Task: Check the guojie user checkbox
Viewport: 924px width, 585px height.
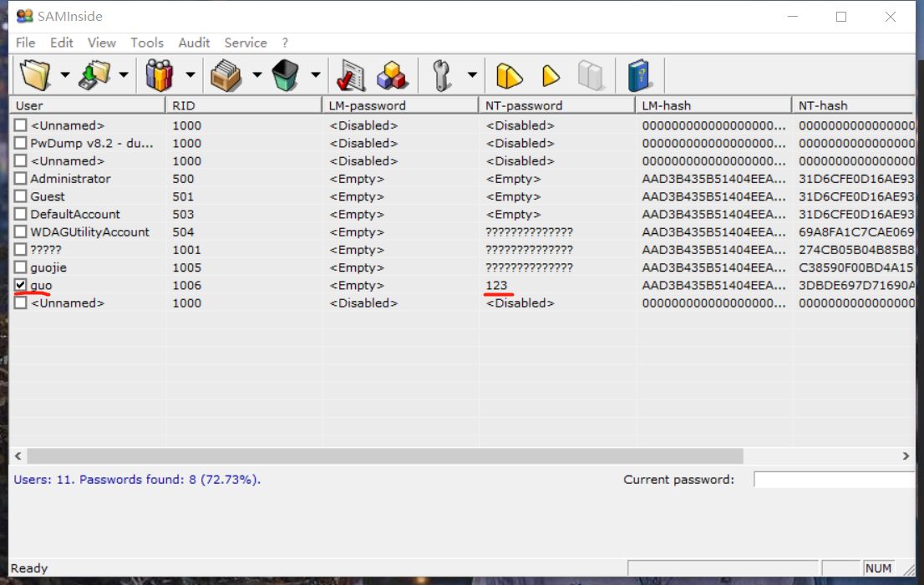Action: click(21, 267)
